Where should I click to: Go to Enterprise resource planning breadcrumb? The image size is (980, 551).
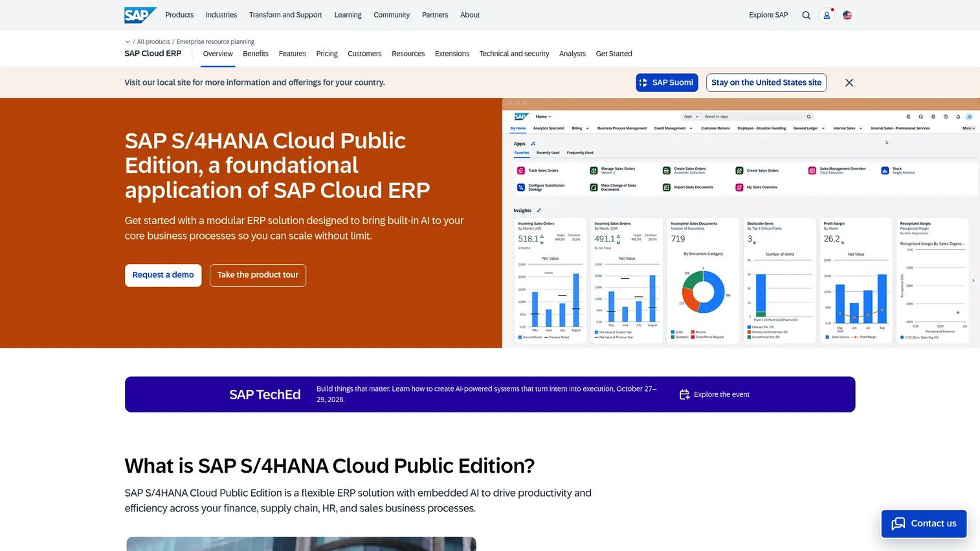click(216, 42)
